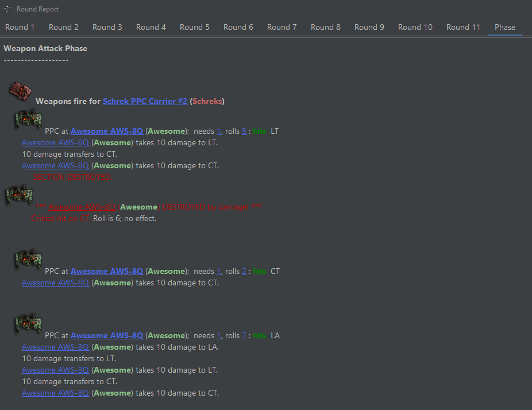Click Awesome mech icon beside LA hit

coord(29,323)
